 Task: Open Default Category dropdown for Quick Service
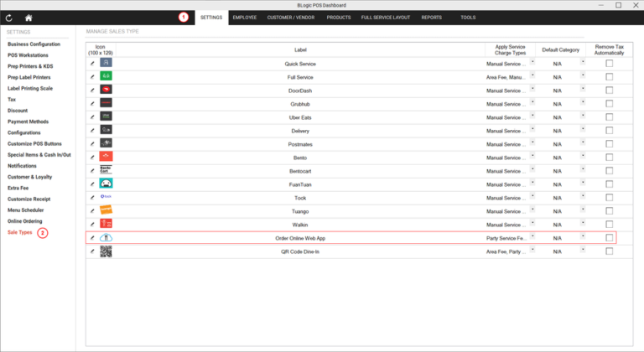tap(583, 62)
